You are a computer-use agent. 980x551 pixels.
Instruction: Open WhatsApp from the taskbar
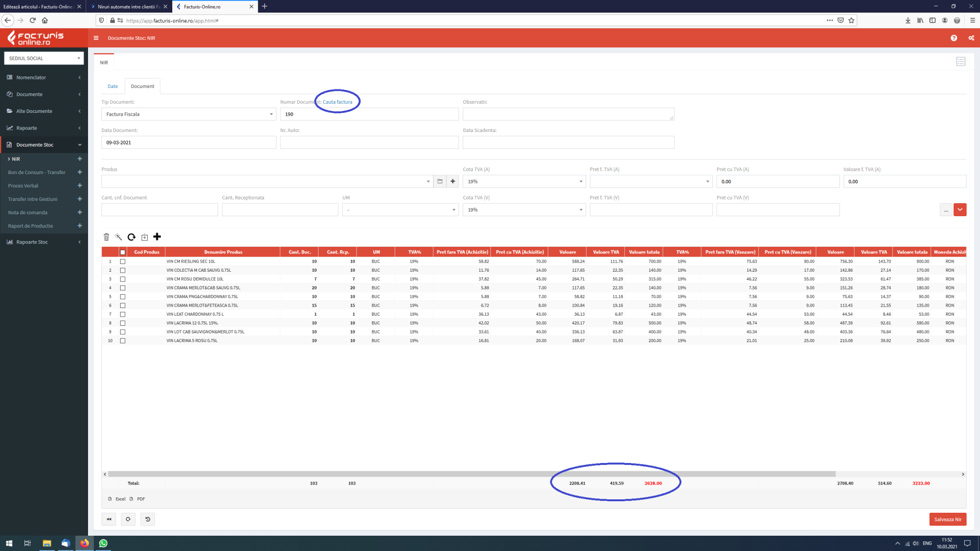coord(103,543)
